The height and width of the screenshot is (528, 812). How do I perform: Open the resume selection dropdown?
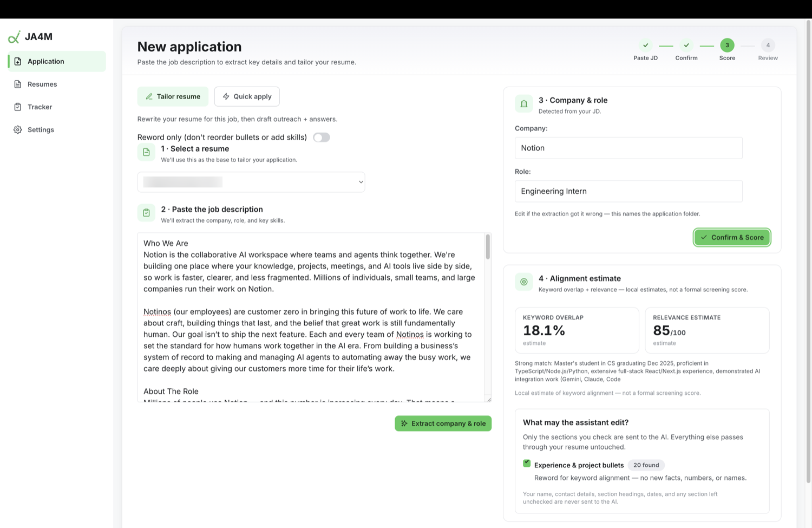click(x=251, y=182)
